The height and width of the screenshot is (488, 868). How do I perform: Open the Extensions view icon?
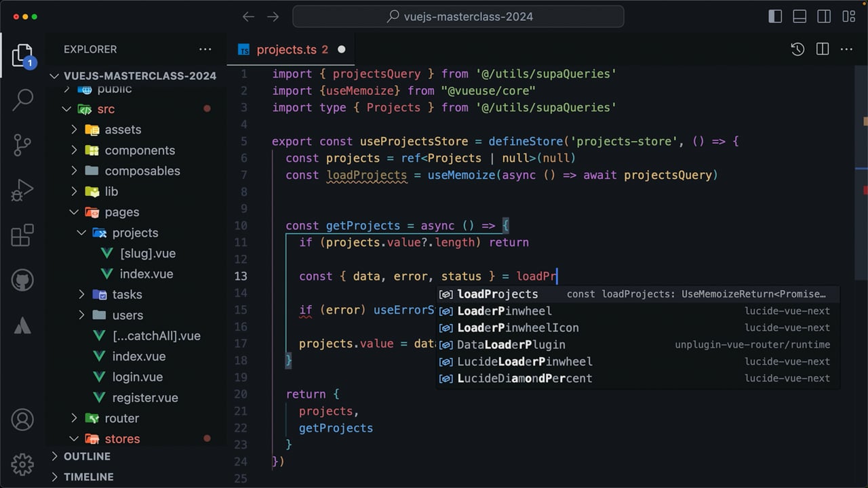pyautogui.click(x=22, y=235)
